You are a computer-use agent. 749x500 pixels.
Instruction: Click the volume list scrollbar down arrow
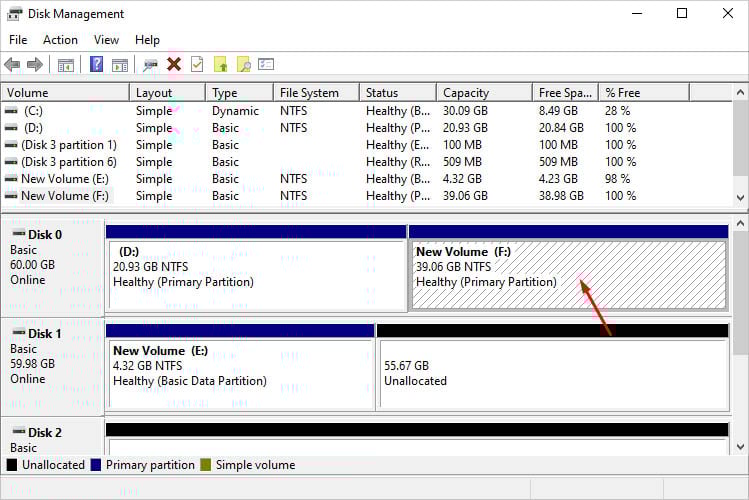click(x=740, y=198)
